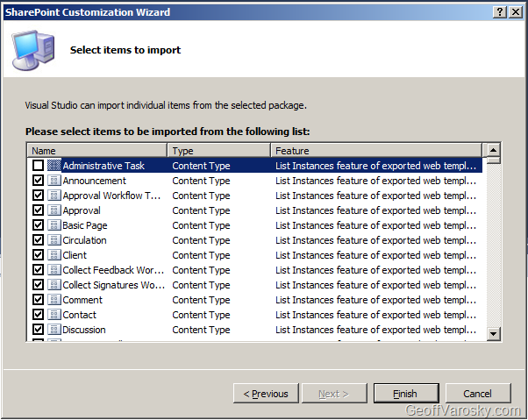Click the Client row's icon
The height and width of the screenshot is (420, 528).
pos(54,255)
